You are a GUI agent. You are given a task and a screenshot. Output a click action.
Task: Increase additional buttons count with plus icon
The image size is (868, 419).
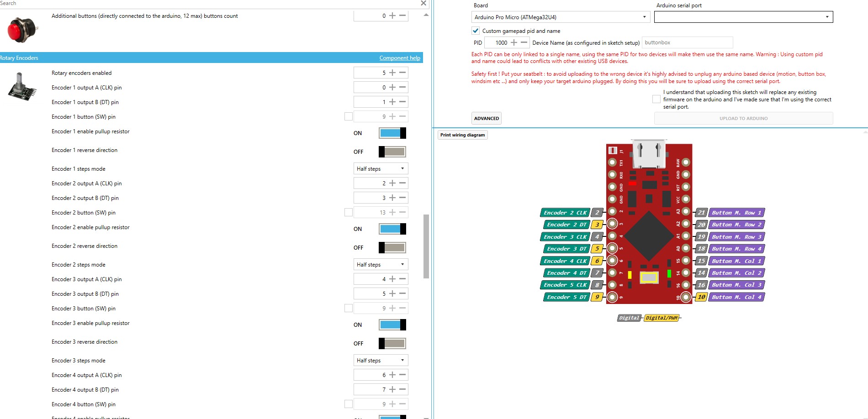point(392,16)
